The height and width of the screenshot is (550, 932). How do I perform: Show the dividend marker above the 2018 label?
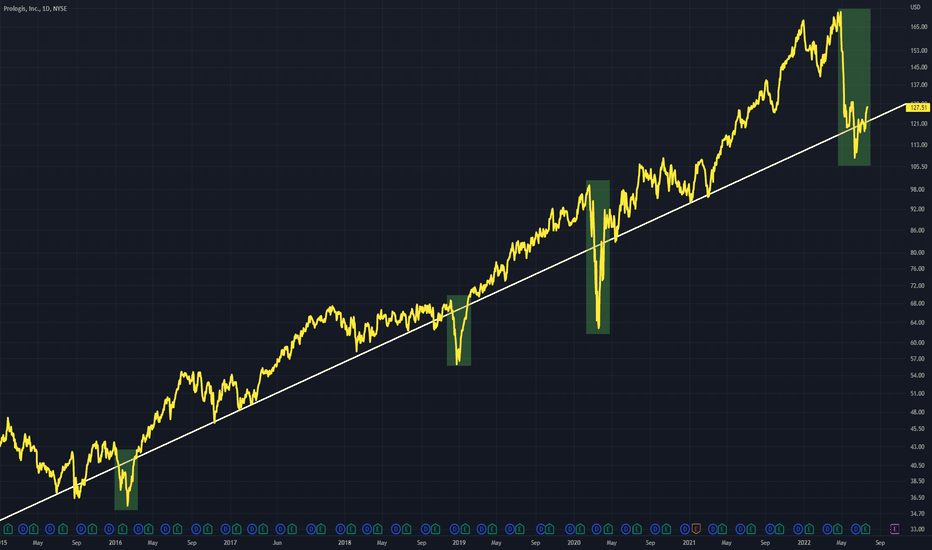[340, 529]
